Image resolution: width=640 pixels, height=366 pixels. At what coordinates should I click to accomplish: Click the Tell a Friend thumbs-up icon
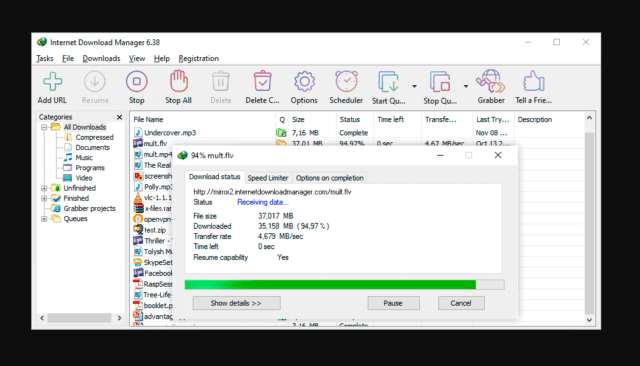pyautogui.click(x=533, y=81)
